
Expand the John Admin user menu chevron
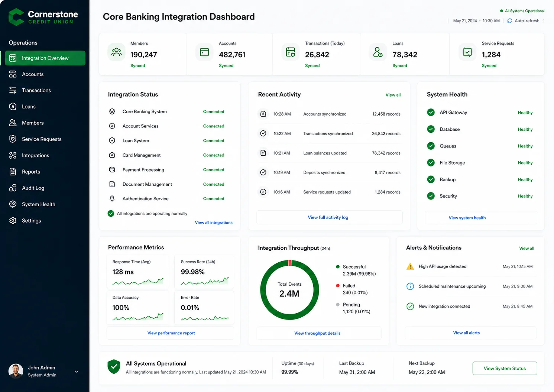[x=77, y=371]
